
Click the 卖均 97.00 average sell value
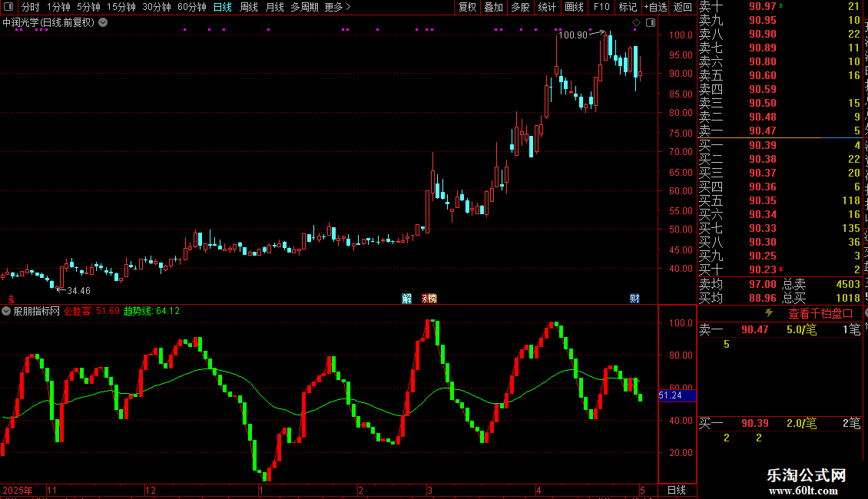(x=738, y=284)
